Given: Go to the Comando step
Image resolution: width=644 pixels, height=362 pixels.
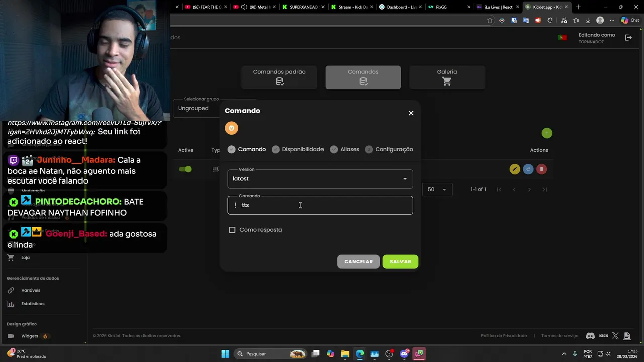Looking at the screenshot, I should (x=247, y=149).
